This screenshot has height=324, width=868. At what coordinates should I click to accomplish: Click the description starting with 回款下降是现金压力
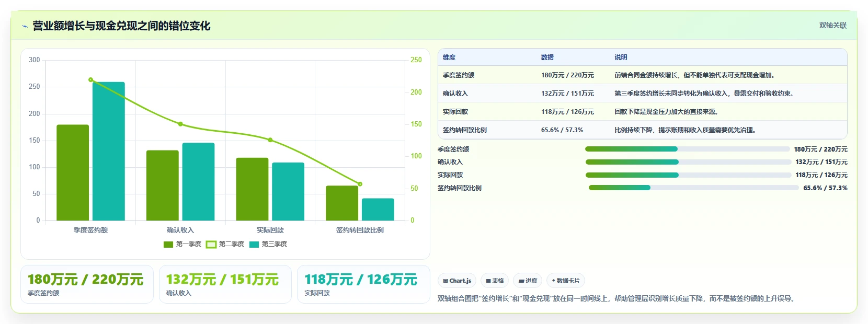point(667,112)
